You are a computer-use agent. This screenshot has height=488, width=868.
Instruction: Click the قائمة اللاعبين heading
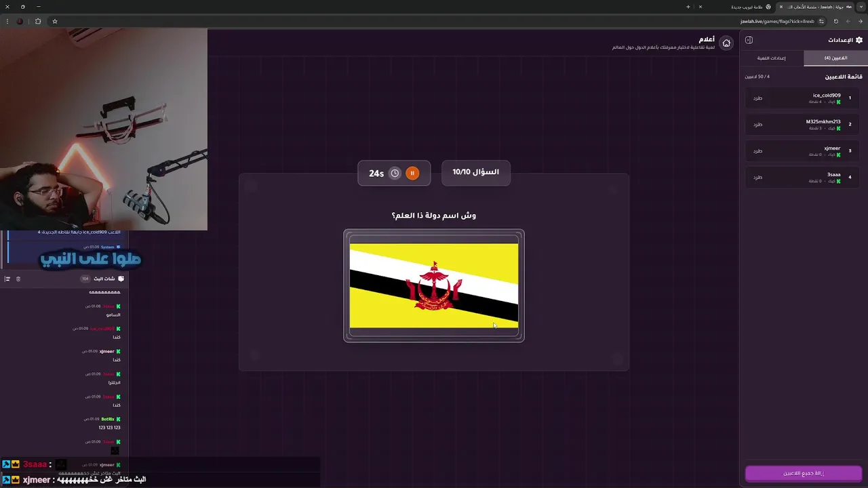pyautogui.click(x=844, y=77)
